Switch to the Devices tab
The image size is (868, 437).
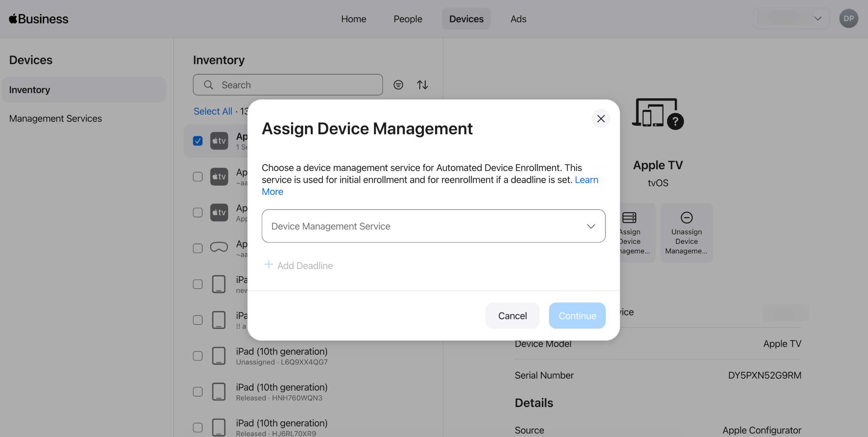click(x=466, y=19)
